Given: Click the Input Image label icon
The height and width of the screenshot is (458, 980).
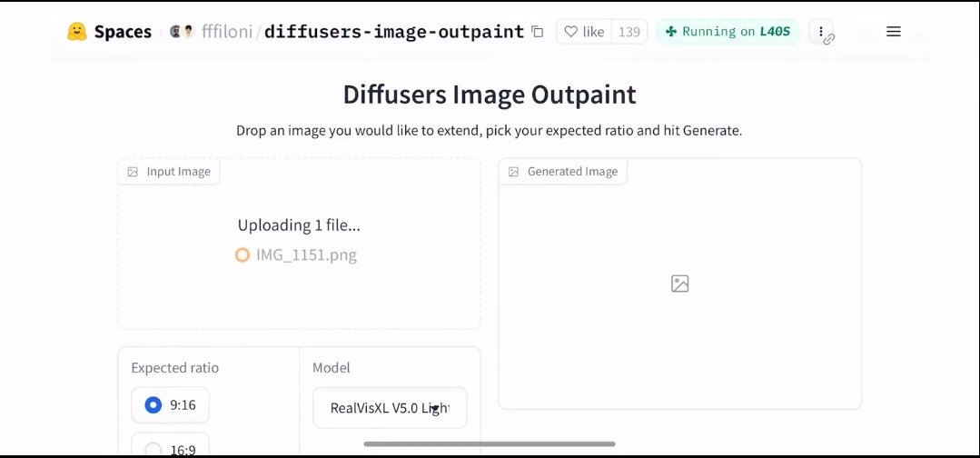Looking at the screenshot, I should coord(133,172).
